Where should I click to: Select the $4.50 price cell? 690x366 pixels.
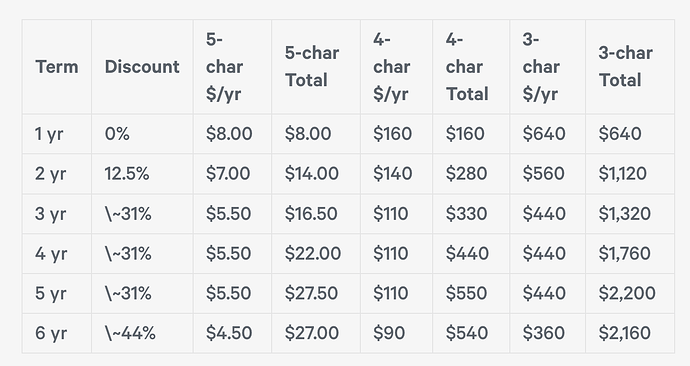click(232, 333)
